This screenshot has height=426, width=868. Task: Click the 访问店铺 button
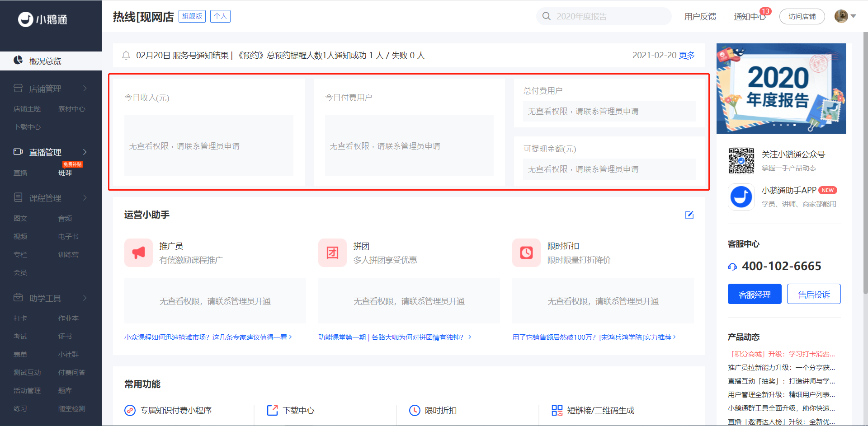802,17
